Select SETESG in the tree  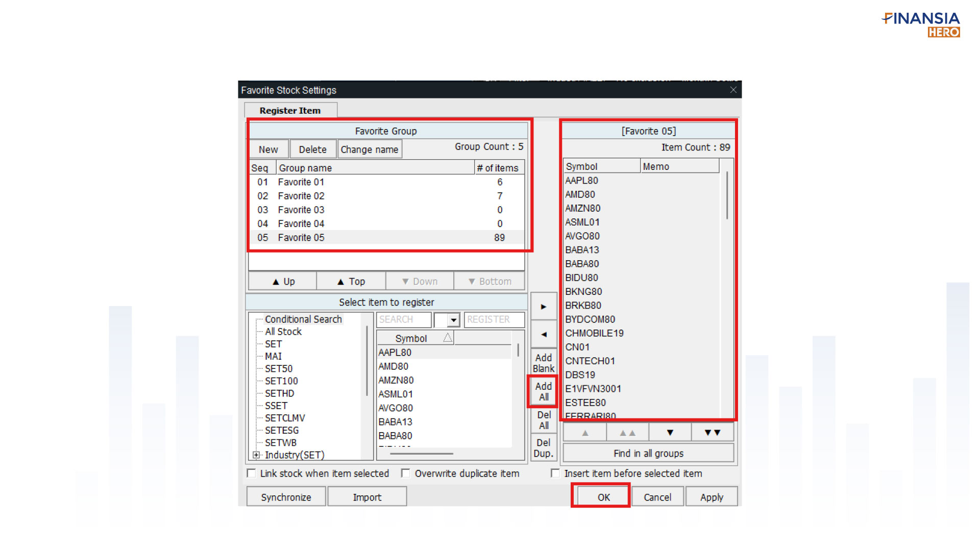click(x=282, y=430)
